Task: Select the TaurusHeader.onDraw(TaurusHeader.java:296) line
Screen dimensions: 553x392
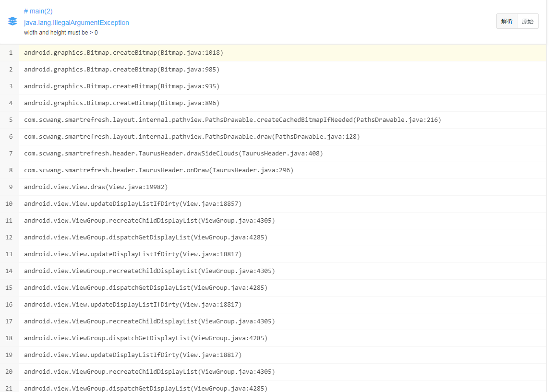Action: [x=282, y=170]
